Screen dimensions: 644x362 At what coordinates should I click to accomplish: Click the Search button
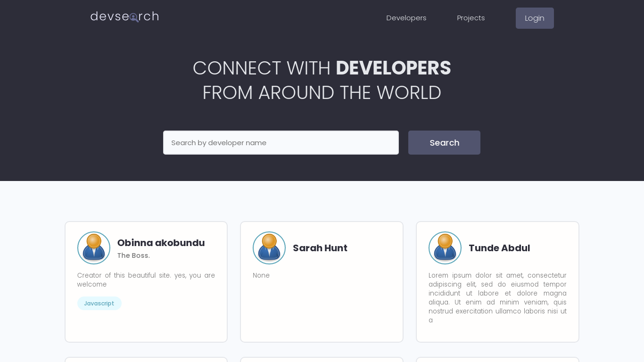click(x=444, y=143)
